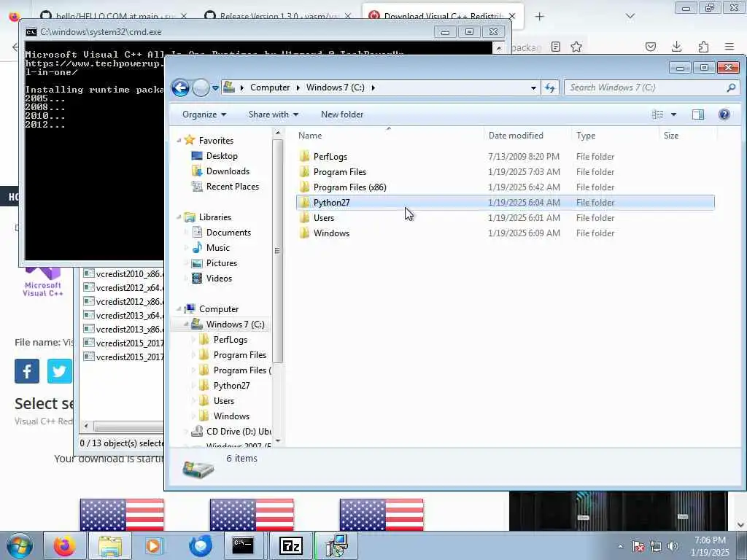Screen dimensions: 747x560
Task: Open Favorites in navigation pane
Action: point(216,141)
